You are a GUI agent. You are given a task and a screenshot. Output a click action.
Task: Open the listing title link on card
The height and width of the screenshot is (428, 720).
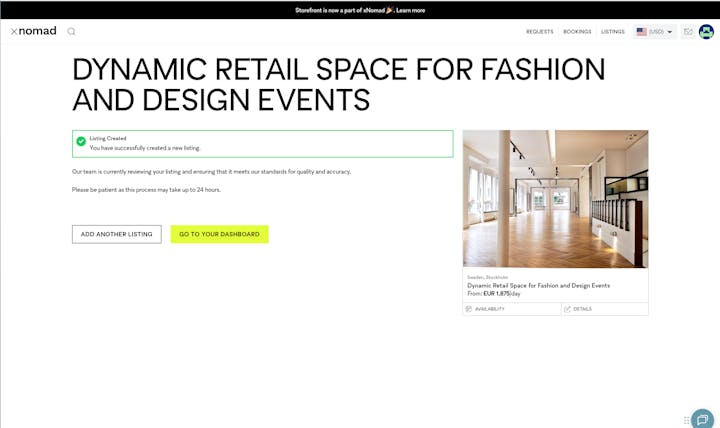point(538,285)
